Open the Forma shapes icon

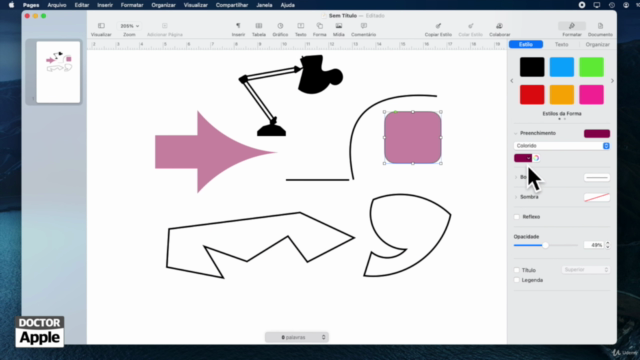click(320, 26)
